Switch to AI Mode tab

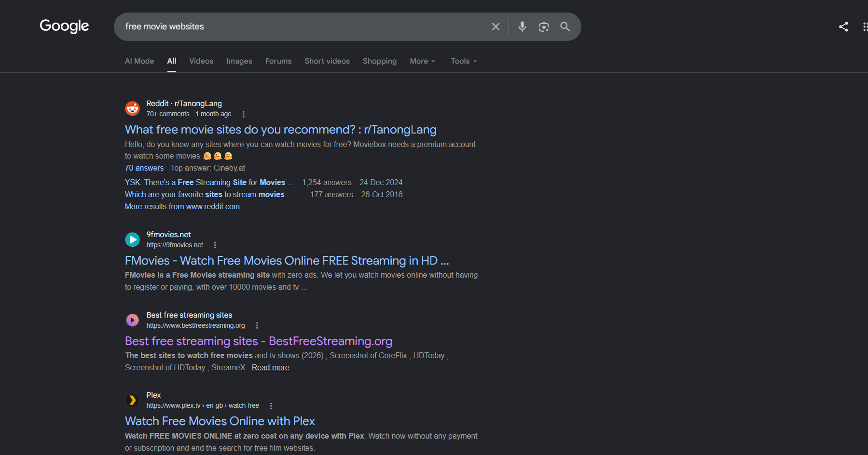point(139,61)
